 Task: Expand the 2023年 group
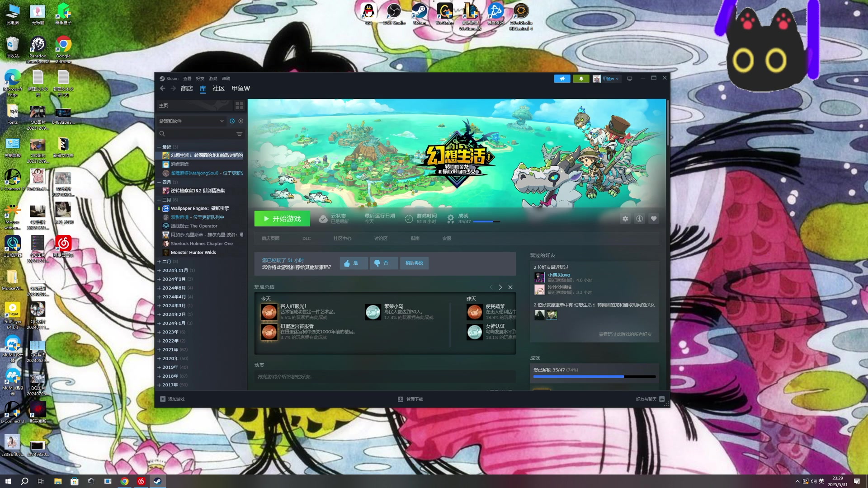pyautogui.click(x=159, y=332)
